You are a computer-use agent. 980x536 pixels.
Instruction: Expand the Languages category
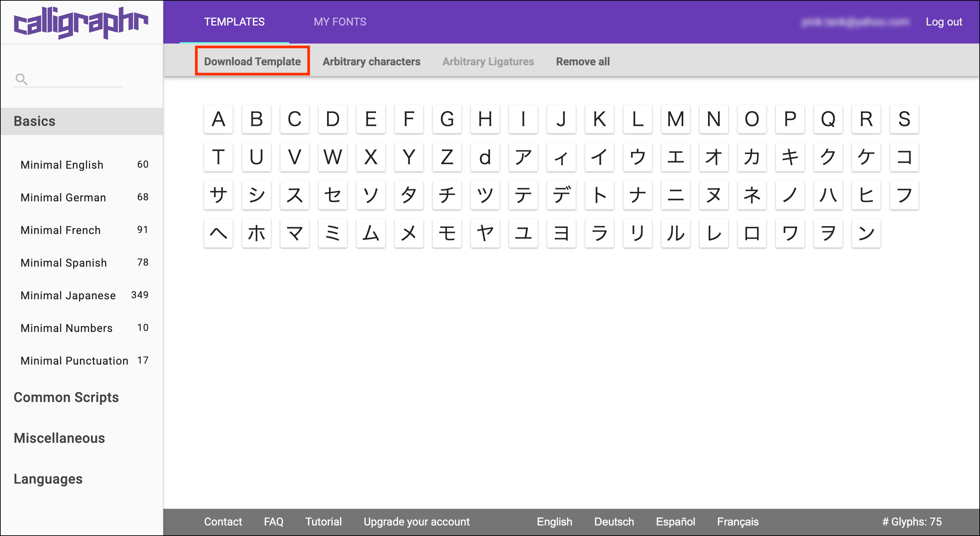tap(48, 479)
